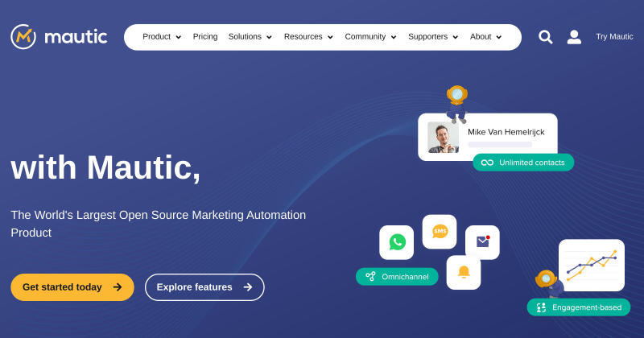Click Mike Van Hemelrijck's profile photo
Image resolution: width=644 pixels, height=338 pixels.
point(444,137)
